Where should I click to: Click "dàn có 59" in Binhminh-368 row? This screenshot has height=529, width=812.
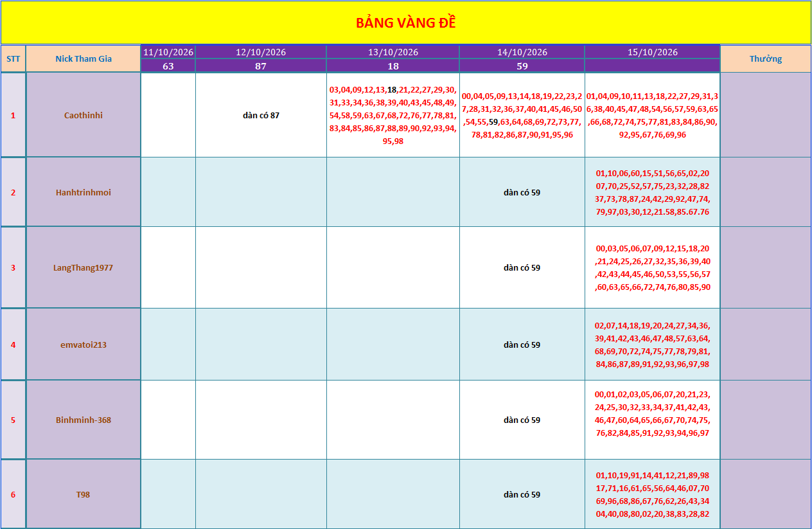522,420
